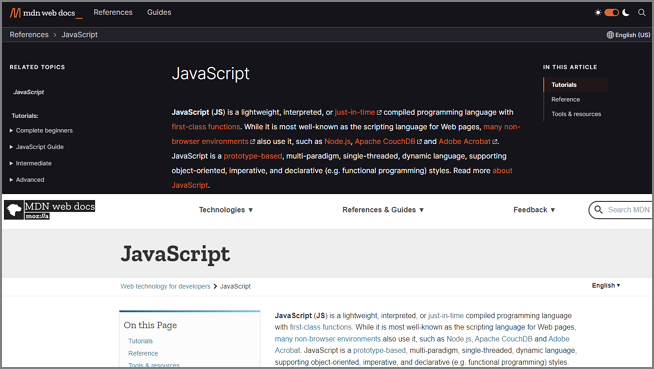Jump to Reference in In This Article

[566, 99]
